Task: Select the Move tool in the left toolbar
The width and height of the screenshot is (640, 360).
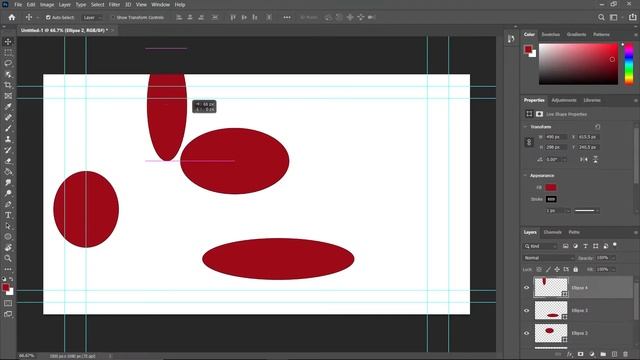Action: [x=8, y=42]
